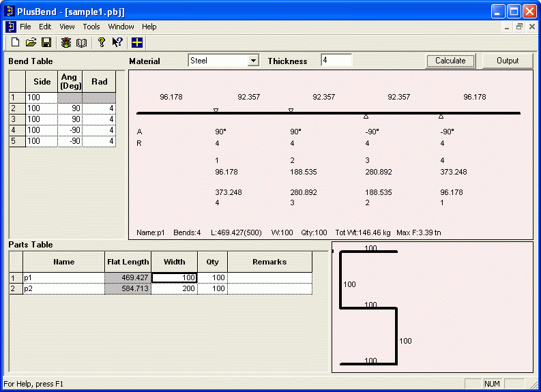
Task: Click the yellow question mark Help icon
Action: point(102,42)
